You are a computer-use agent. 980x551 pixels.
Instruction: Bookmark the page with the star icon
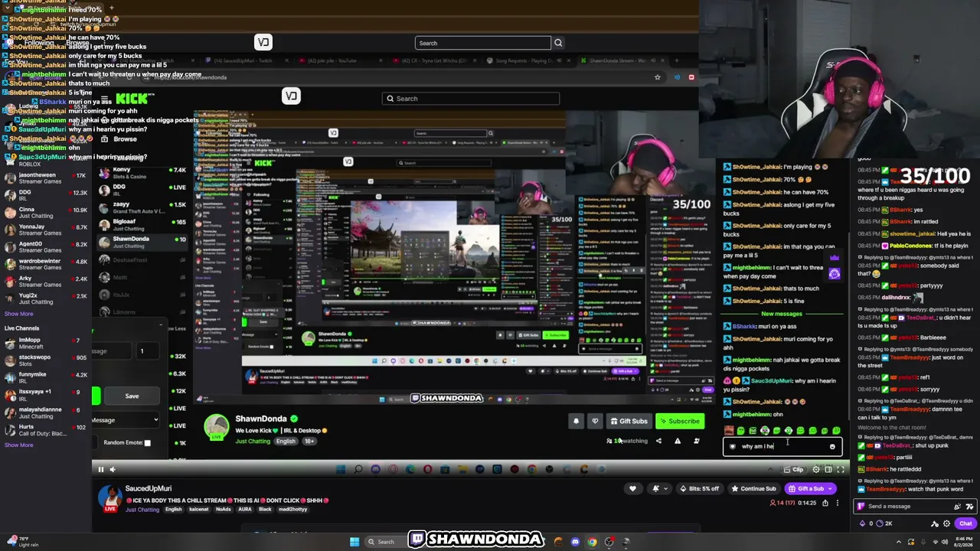pyautogui.click(x=657, y=77)
